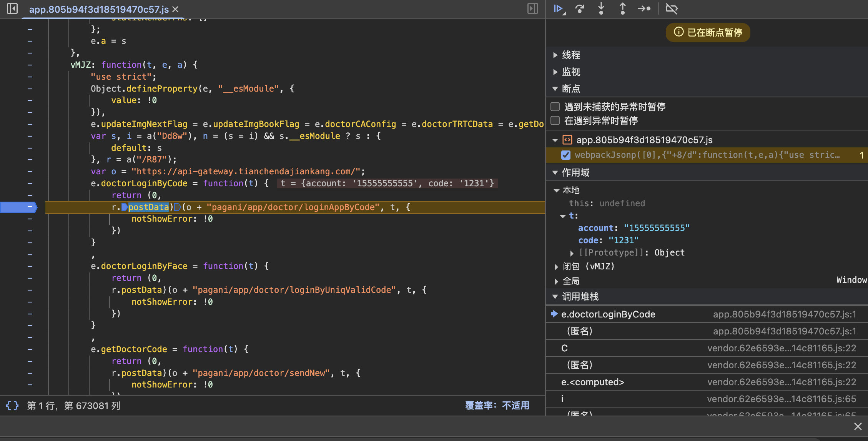Step out of current function
Viewport: 868px width, 441px height.
pos(622,8)
